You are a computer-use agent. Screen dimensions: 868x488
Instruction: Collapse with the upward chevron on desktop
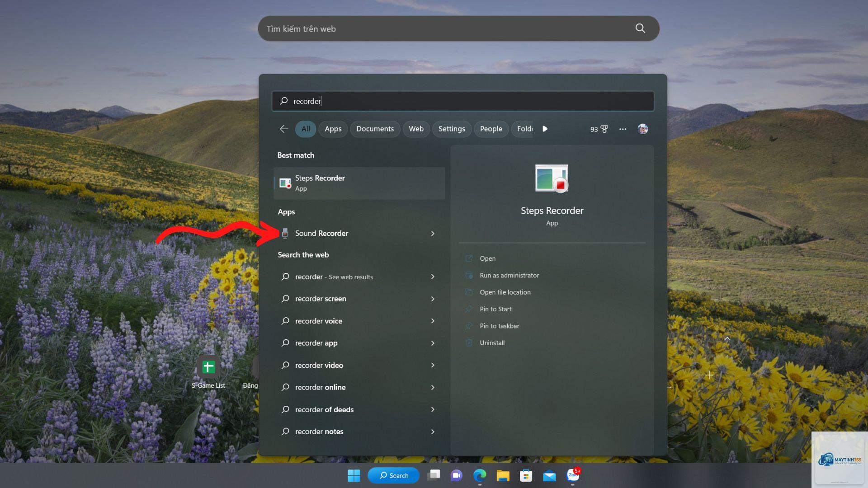click(727, 338)
